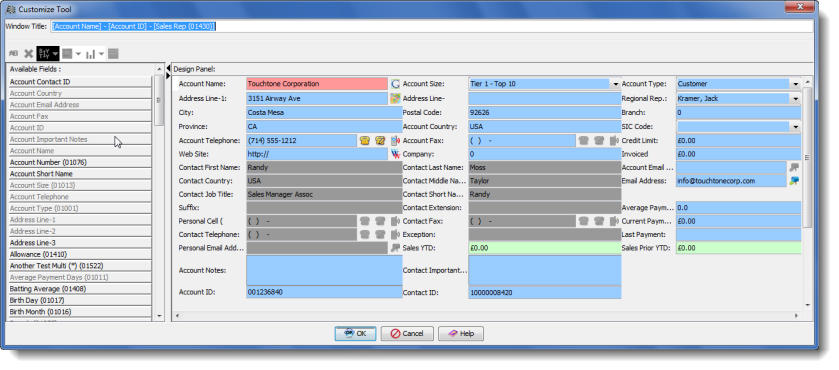Select Allowance (01410) in Available Fields

point(80,254)
